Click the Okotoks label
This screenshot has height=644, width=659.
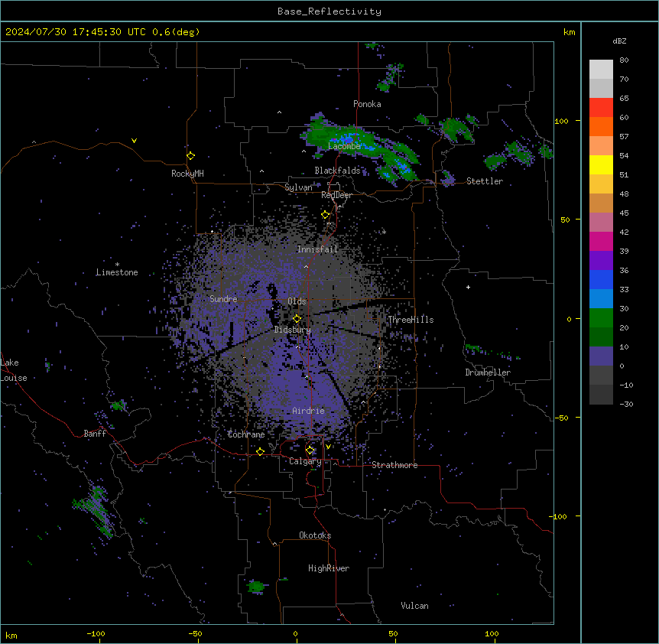(x=315, y=535)
